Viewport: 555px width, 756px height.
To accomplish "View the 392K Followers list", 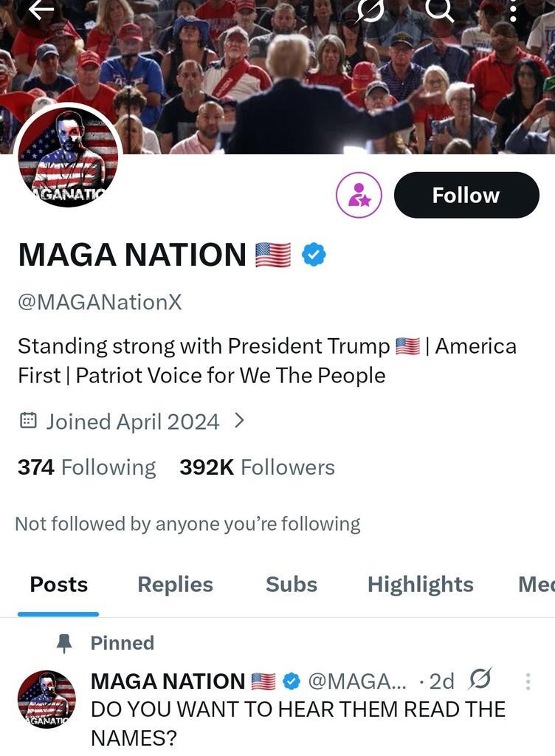I will (257, 467).
